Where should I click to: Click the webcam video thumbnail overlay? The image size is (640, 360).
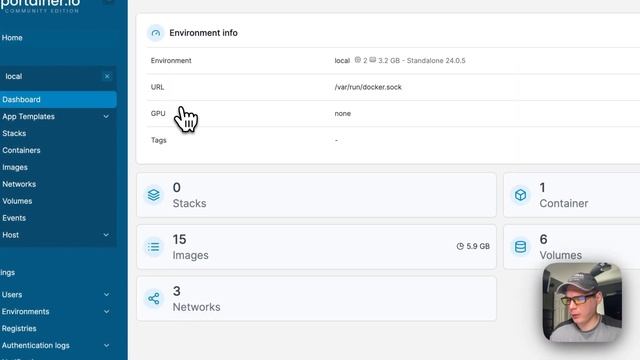582,302
